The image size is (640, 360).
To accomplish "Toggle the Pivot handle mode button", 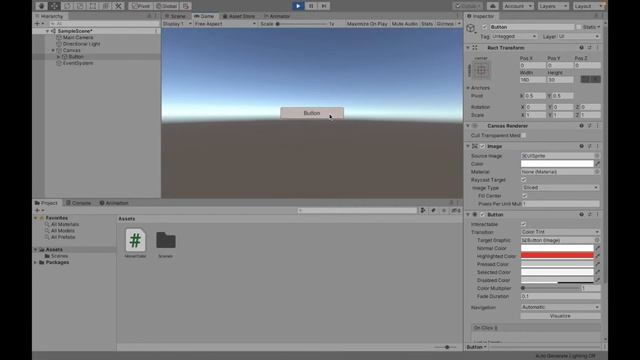I will [x=141, y=6].
